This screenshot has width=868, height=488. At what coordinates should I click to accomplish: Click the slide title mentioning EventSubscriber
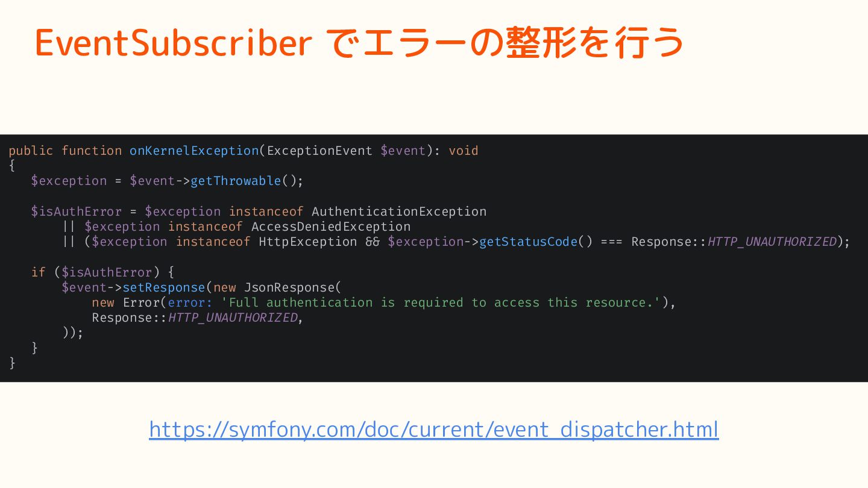pyautogui.click(x=359, y=43)
